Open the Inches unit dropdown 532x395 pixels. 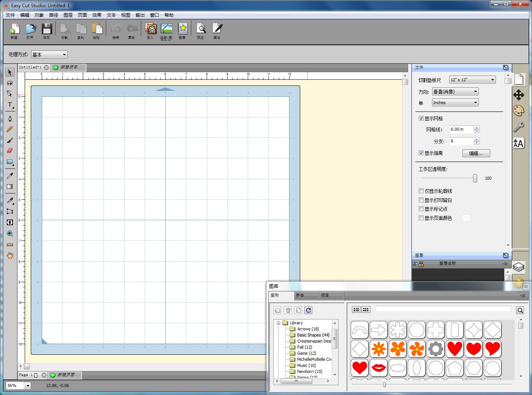(x=455, y=103)
